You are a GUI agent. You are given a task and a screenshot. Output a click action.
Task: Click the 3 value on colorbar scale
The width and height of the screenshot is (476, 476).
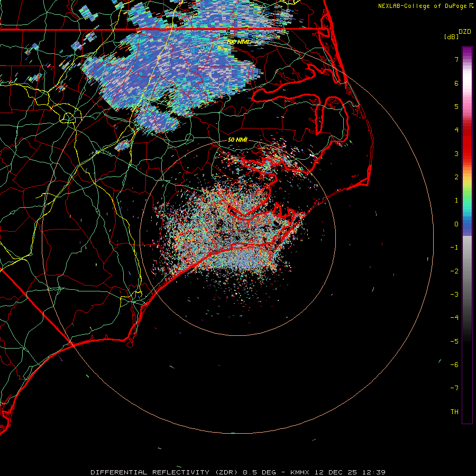456,153
